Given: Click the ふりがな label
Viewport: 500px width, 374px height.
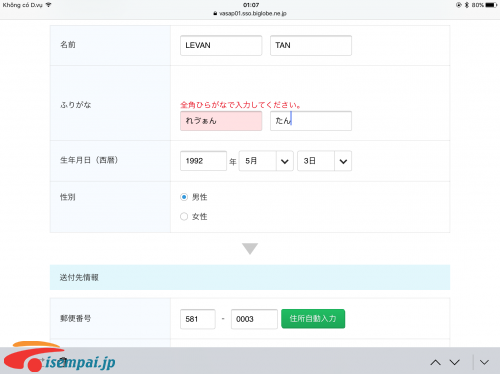Looking at the screenshot, I should click(76, 105).
